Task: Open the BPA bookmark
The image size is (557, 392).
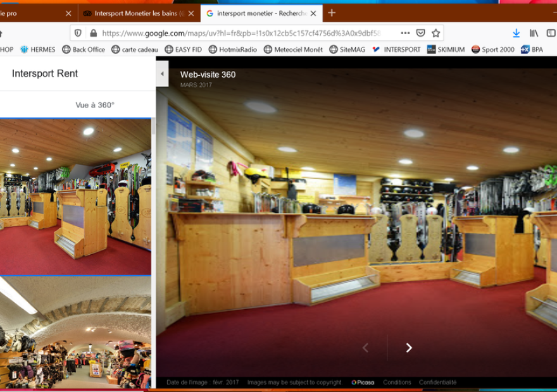Action: 532,50
